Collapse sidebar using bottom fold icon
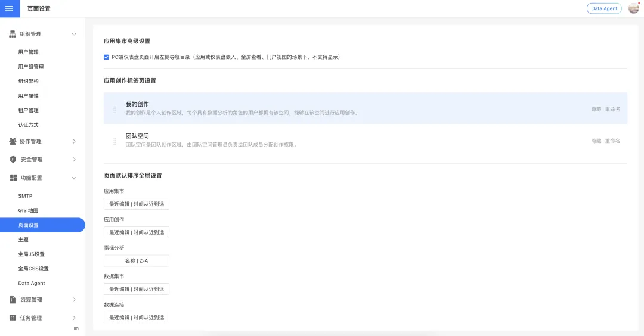The height and width of the screenshot is (336, 644). pyautogui.click(x=76, y=329)
